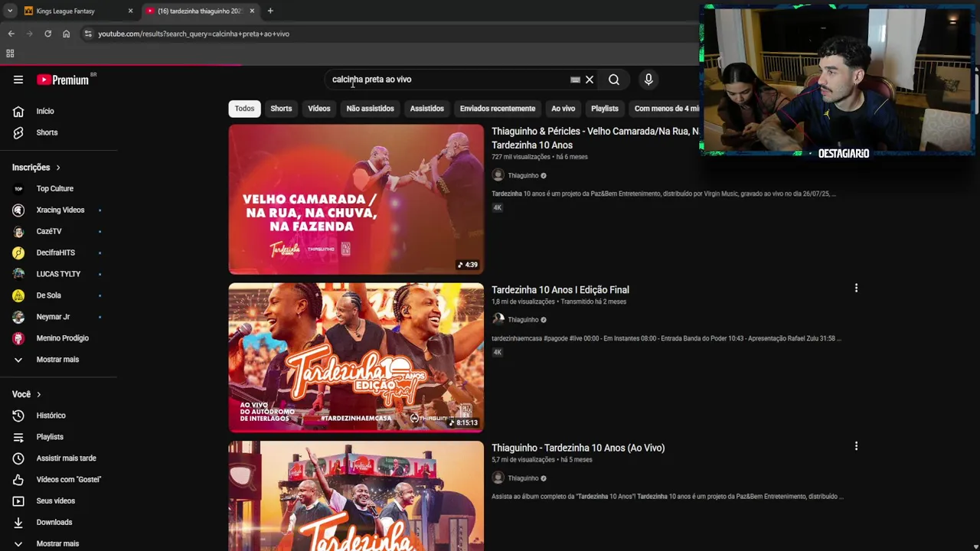Open Thiaguinho channel under Ao Vivo video
Image resolution: width=980 pixels, height=551 pixels.
click(523, 478)
